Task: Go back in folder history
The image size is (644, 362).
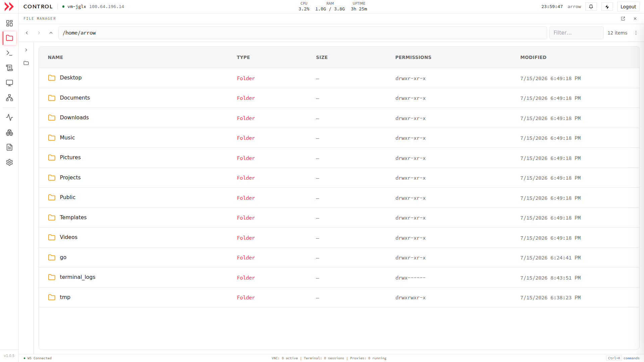Action: tap(27, 33)
